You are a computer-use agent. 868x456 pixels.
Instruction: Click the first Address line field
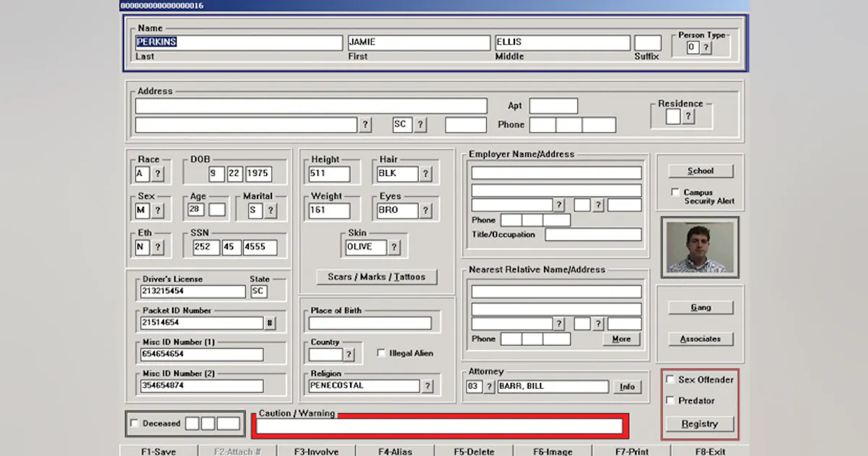pyautogui.click(x=311, y=106)
